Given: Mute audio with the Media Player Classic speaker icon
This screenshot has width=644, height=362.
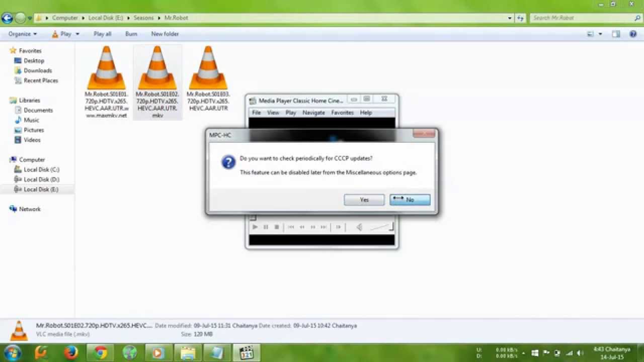Looking at the screenshot, I should click(x=359, y=227).
